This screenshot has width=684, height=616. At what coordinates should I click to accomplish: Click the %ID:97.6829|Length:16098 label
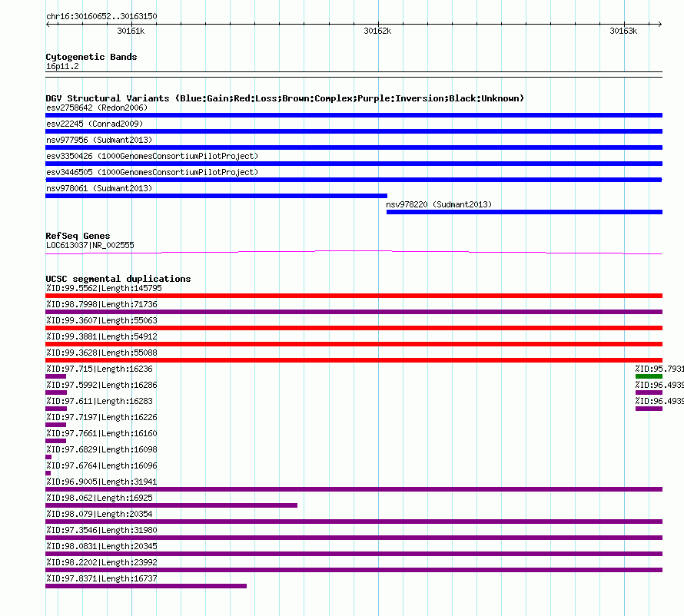tap(101, 449)
